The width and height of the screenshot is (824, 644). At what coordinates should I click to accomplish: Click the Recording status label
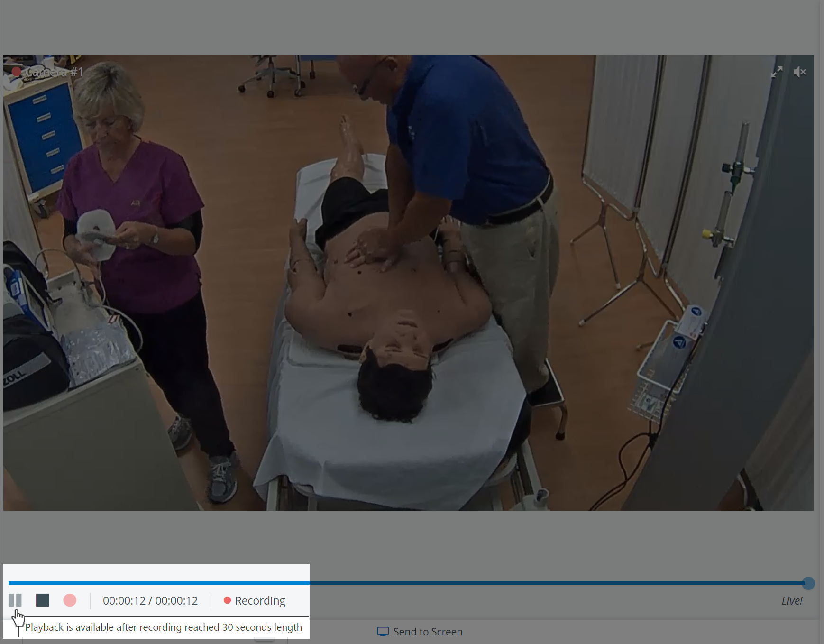click(260, 601)
